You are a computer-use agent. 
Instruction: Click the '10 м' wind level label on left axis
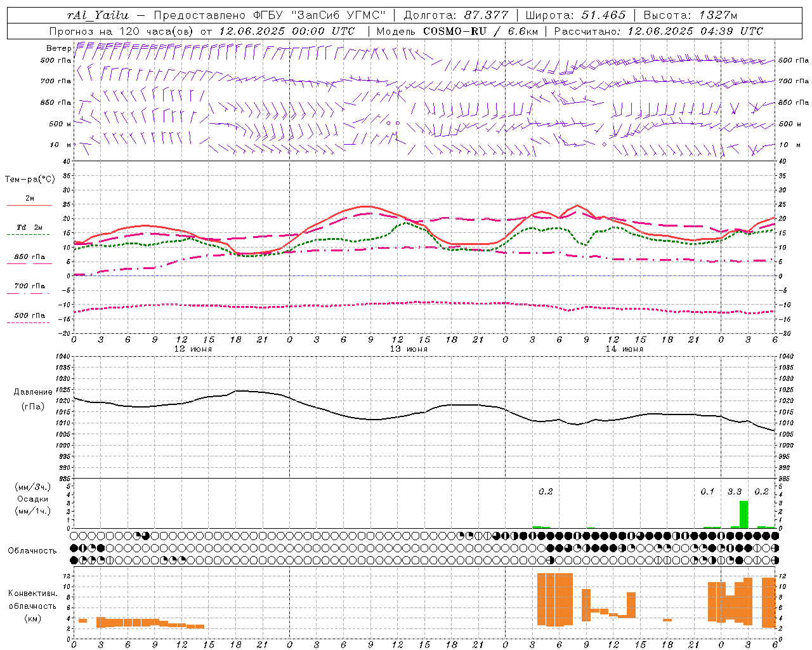[x=61, y=145]
